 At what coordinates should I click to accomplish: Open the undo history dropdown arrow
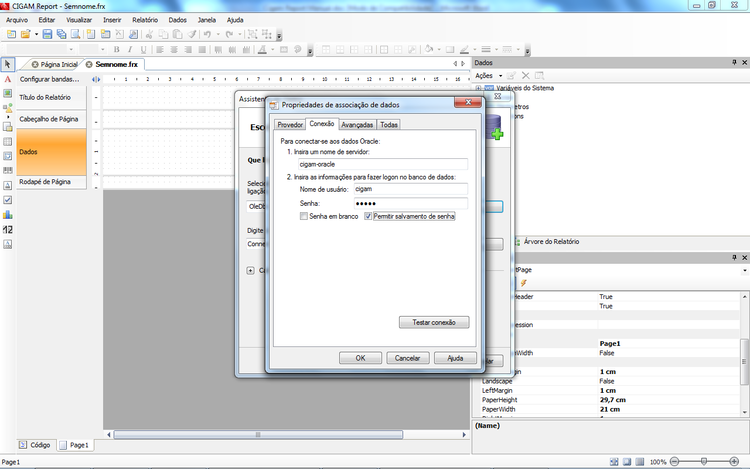[218, 34]
